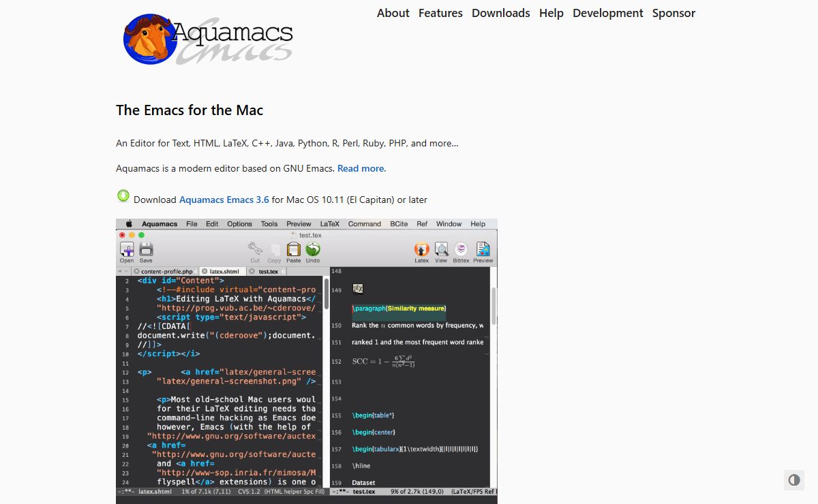Open the Edit menu in the menu bar
The height and width of the screenshot is (504, 818).
click(213, 223)
